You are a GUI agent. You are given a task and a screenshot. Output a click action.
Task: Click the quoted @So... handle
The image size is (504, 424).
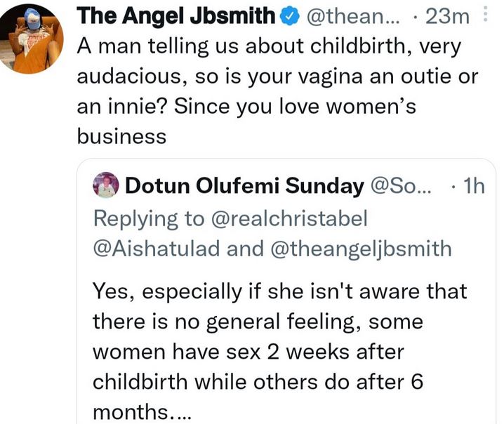pyautogui.click(x=403, y=186)
